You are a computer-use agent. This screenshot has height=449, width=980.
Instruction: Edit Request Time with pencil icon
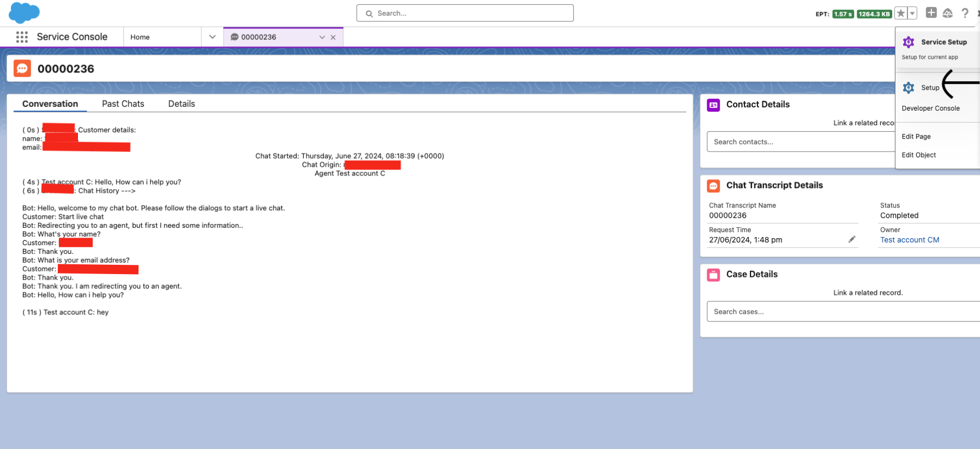pyautogui.click(x=852, y=239)
